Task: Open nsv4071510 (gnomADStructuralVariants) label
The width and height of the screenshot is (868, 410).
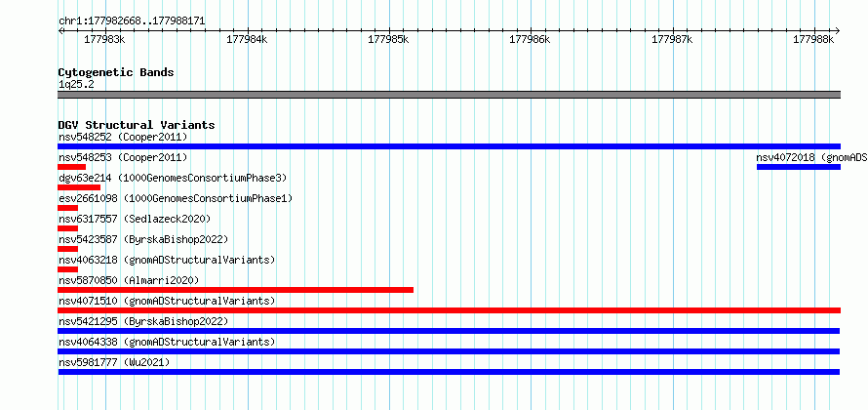Action: click(x=167, y=301)
